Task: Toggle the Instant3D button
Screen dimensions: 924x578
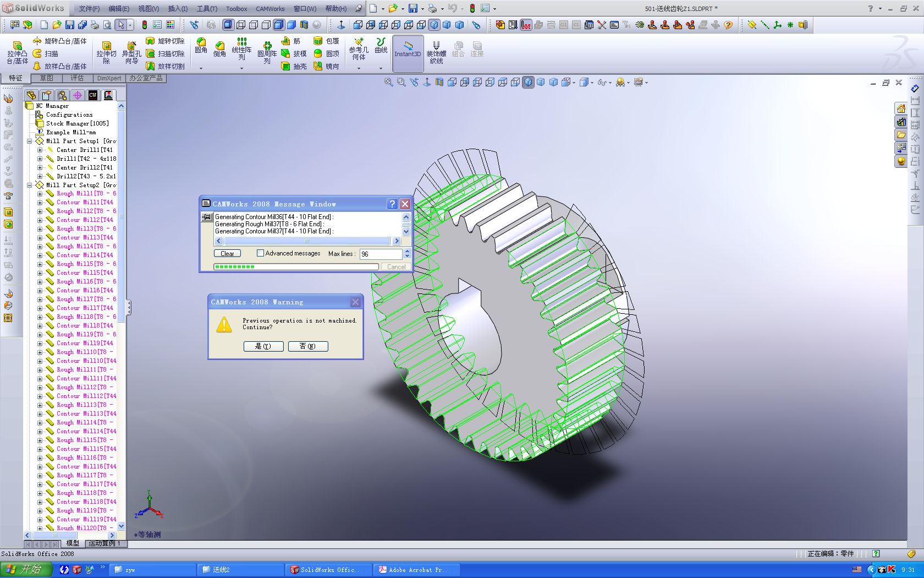Action: [x=408, y=53]
